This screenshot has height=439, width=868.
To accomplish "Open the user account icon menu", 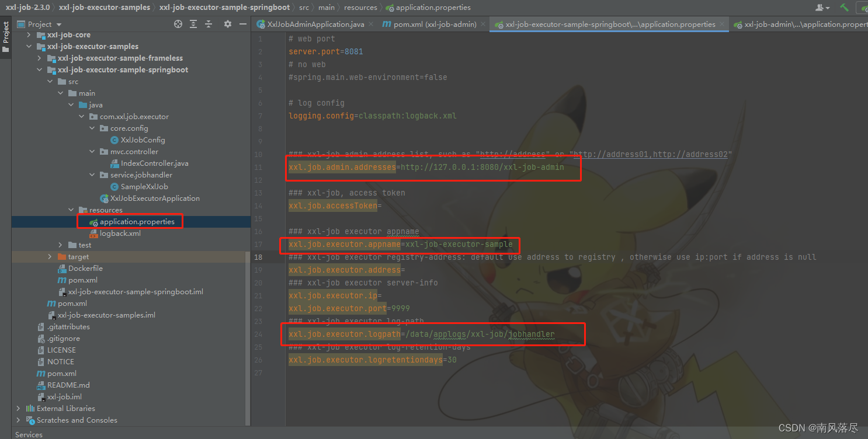I will pyautogui.click(x=822, y=7).
